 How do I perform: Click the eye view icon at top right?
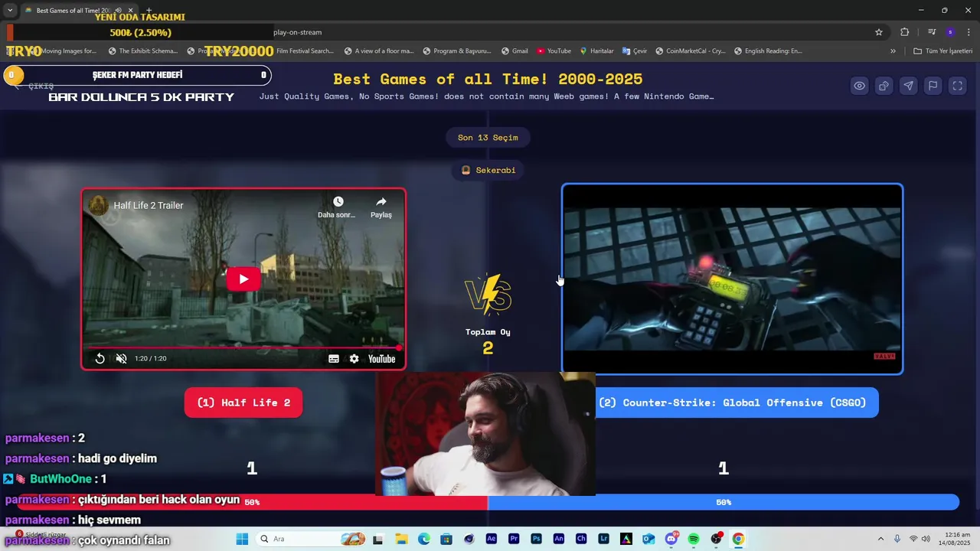click(860, 86)
